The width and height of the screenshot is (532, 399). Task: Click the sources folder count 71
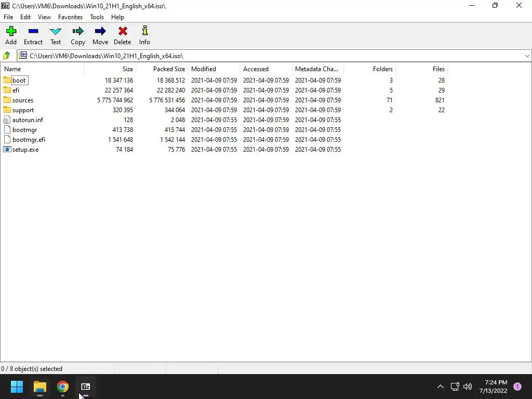coord(390,100)
